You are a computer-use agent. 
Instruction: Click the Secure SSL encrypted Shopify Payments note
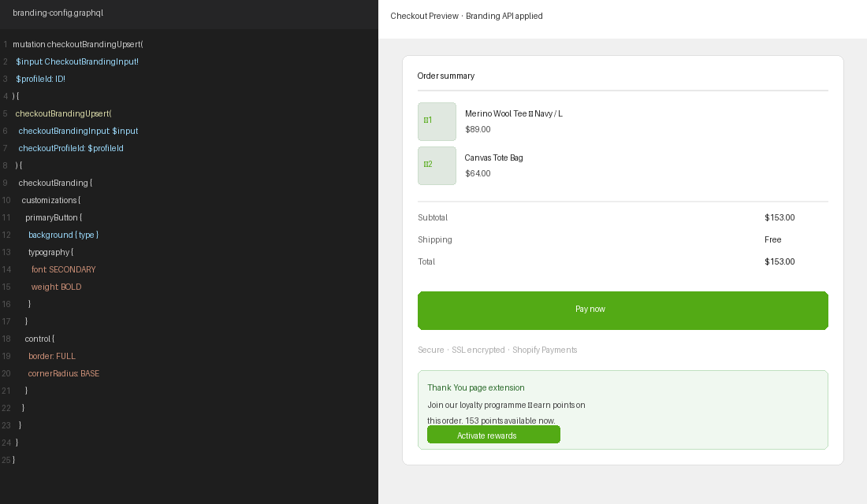[x=497, y=350]
